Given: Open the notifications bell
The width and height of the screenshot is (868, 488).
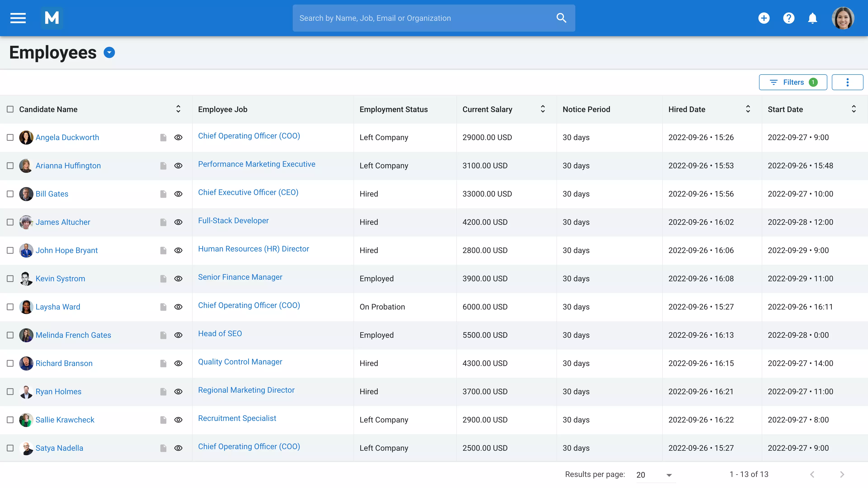Looking at the screenshot, I should click(x=812, y=18).
